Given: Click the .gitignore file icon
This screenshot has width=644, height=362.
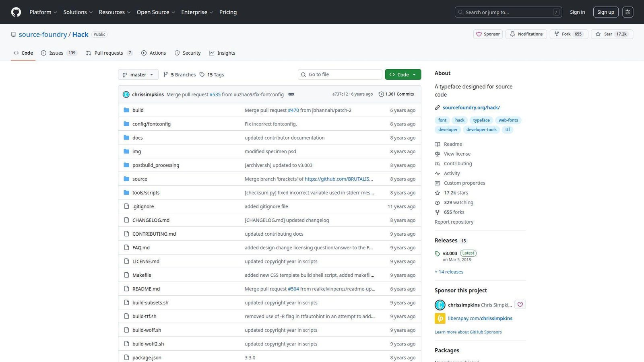Looking at the screenshot, I should point(126,206).
